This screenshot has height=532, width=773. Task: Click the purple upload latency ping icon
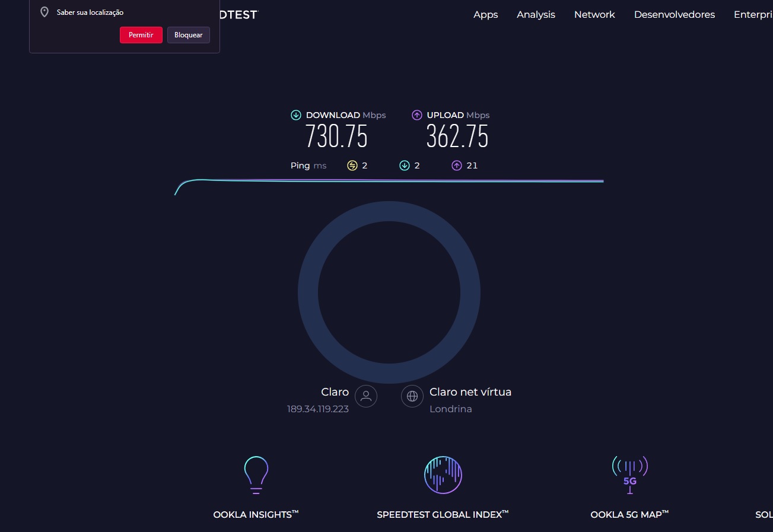pyautogui.click(x=457, y=165)
